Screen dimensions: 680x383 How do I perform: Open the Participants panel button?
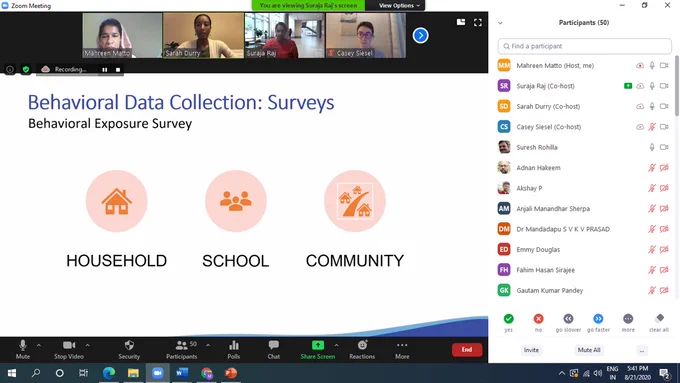[182, 350]
